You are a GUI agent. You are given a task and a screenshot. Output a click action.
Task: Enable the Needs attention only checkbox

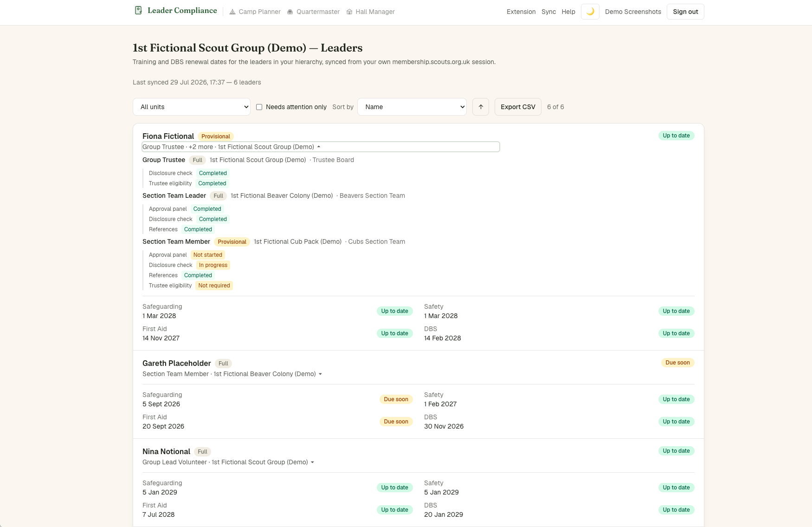(259, 107)
